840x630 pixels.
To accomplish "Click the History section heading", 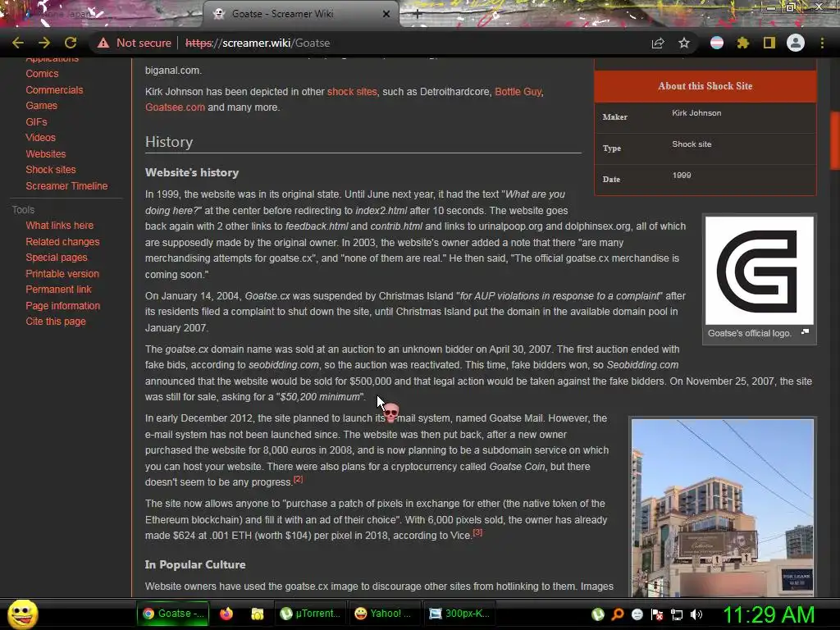I will point(169,142).
